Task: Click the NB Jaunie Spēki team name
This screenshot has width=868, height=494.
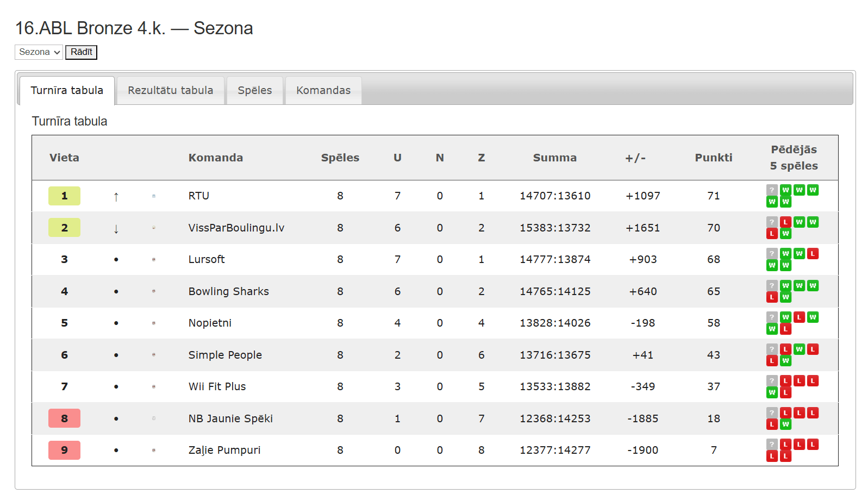Action: pyautogui.click(x=230, y=418)
